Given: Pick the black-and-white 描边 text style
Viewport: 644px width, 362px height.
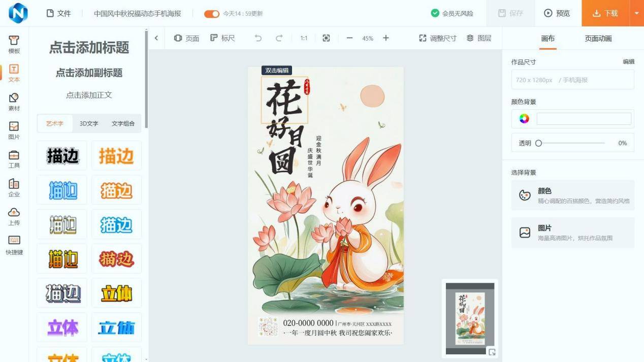Looking at the screenshot, I should pyautogui.click(x=62, y=155).
